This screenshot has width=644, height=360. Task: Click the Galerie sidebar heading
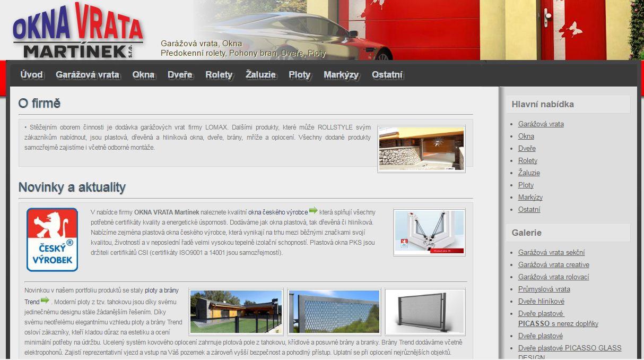coord(527,233)
